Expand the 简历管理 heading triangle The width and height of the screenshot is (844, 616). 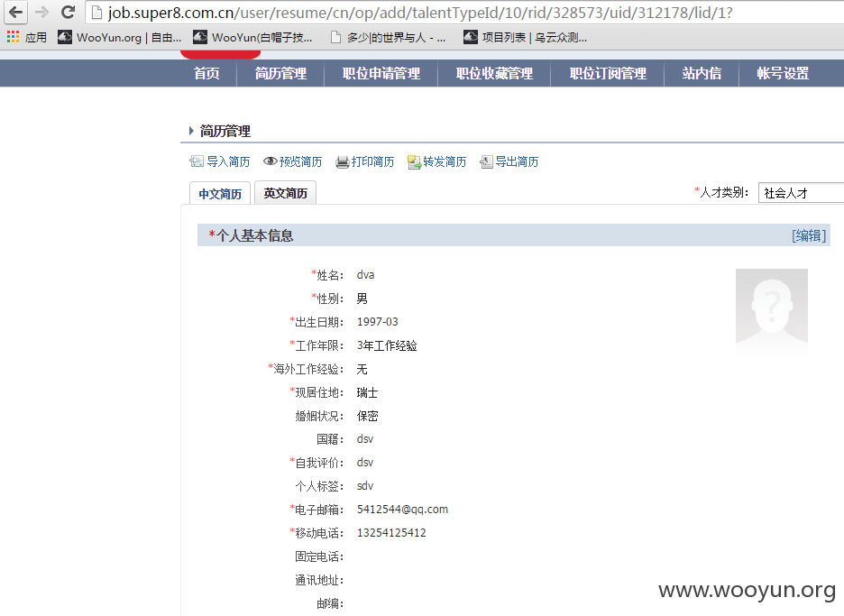(191, 131)
